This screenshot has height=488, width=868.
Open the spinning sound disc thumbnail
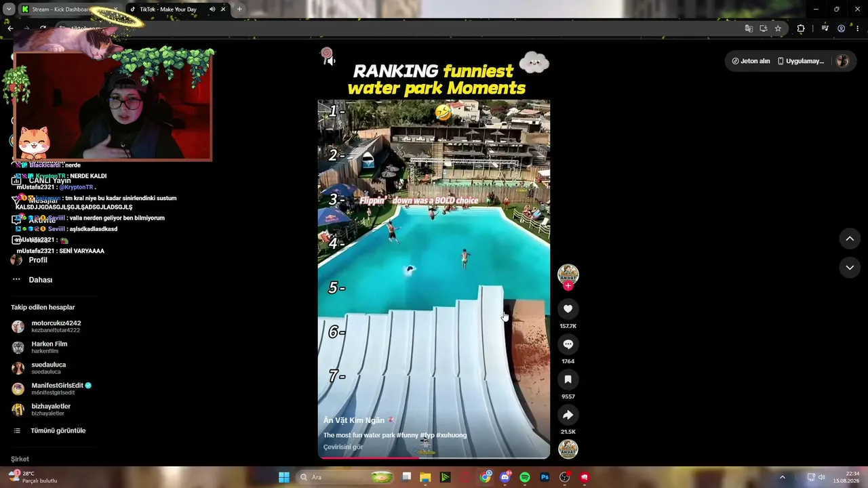point(568,449)
